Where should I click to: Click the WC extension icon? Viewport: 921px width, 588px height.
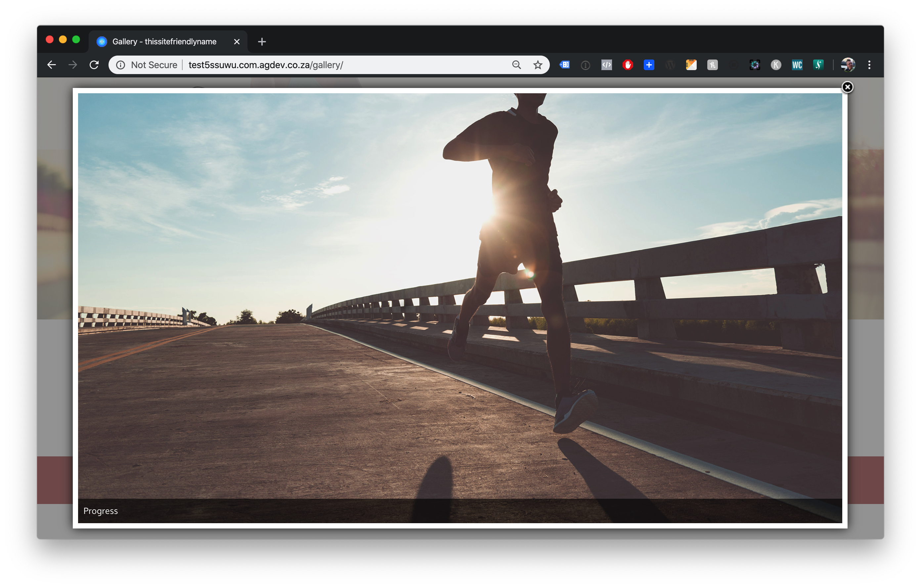797,65
